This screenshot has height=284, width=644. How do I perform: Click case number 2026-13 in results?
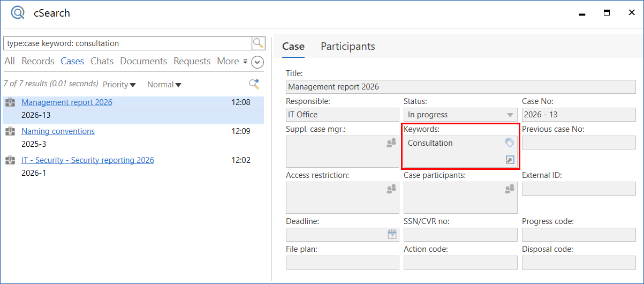click(x=36, y=115)
